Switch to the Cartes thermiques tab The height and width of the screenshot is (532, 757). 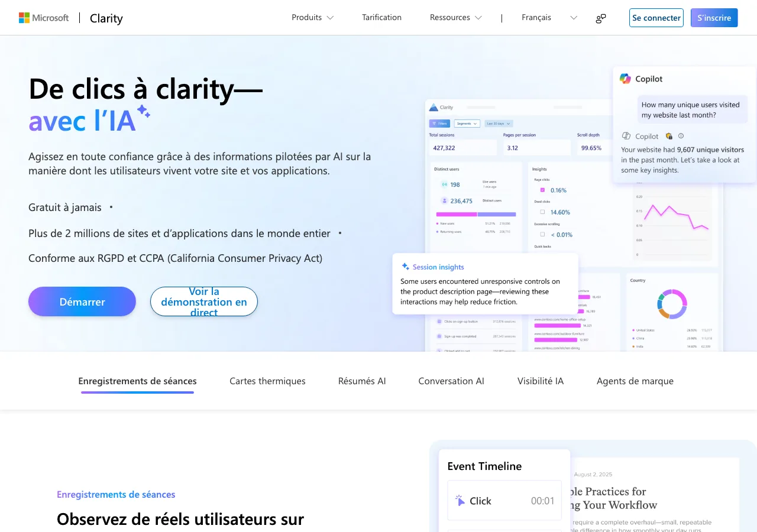click(268, 381)
